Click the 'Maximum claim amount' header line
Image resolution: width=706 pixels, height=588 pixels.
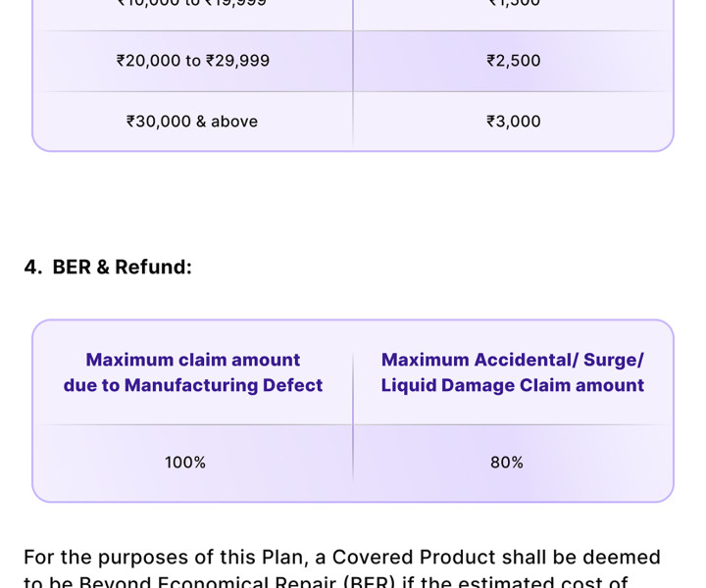pos(193,360)
